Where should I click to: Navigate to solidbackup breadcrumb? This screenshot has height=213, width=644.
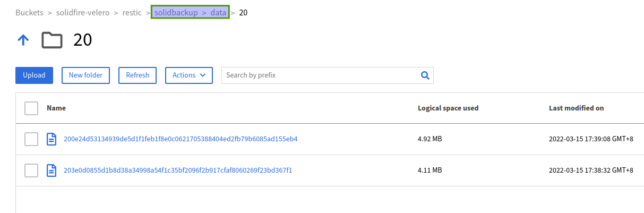(x=176, y=12)
